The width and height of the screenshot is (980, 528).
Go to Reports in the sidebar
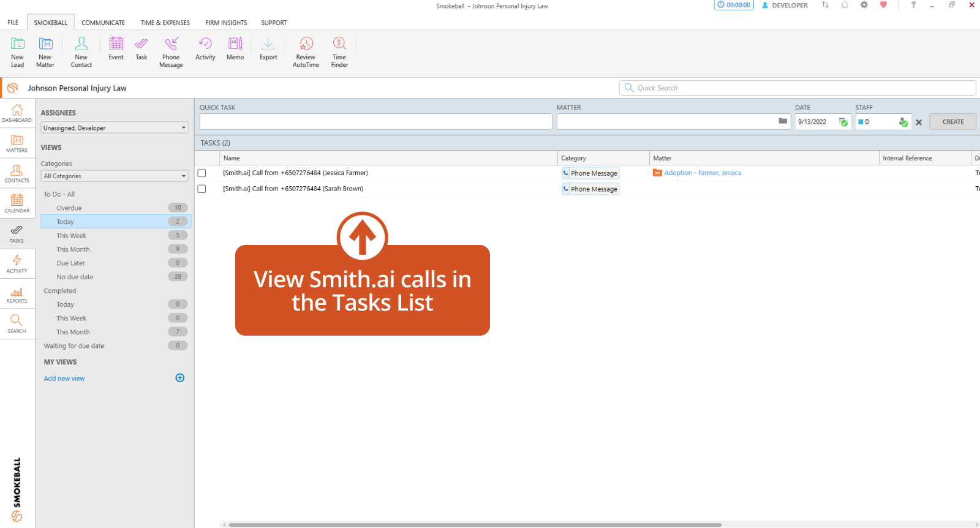17,295
